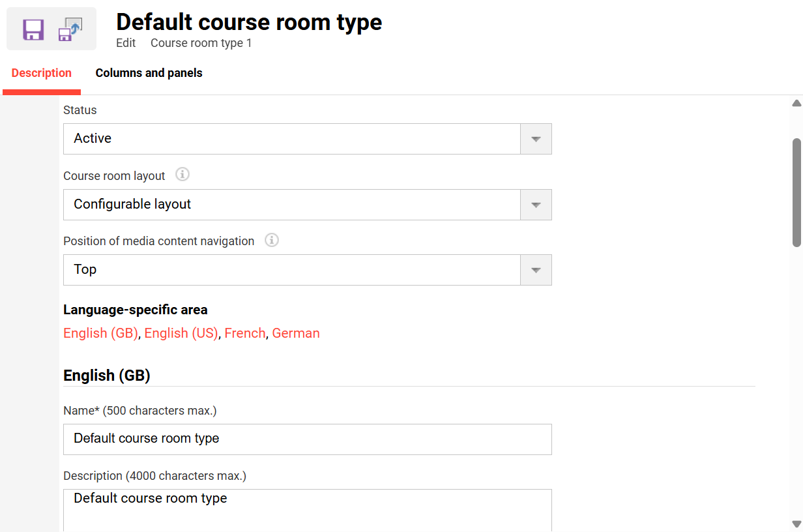This screenshot has width=803, height=532.
Task: Click the Save and publish icon
Action: tap(70, 28)
